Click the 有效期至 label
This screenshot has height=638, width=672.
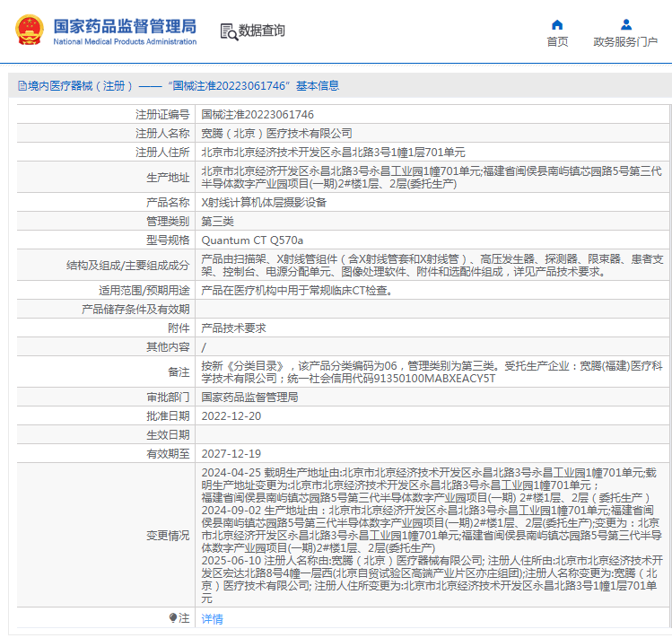[168, 454]
